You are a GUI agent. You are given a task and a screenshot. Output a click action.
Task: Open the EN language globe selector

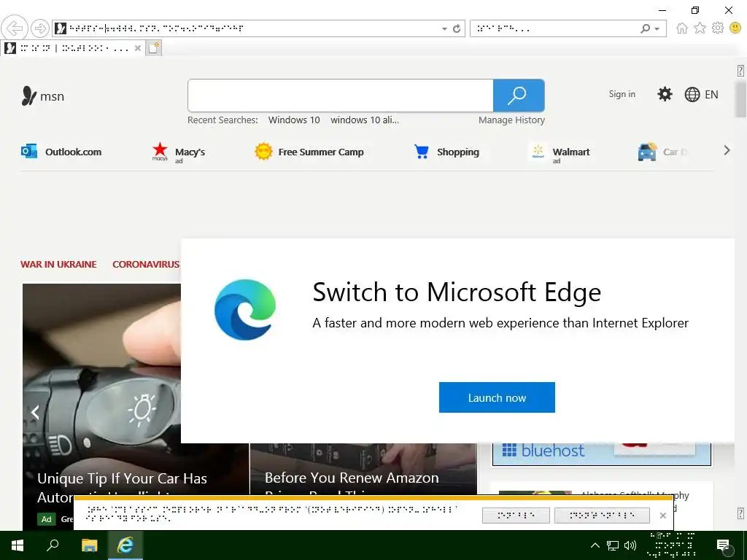point(701,94)
